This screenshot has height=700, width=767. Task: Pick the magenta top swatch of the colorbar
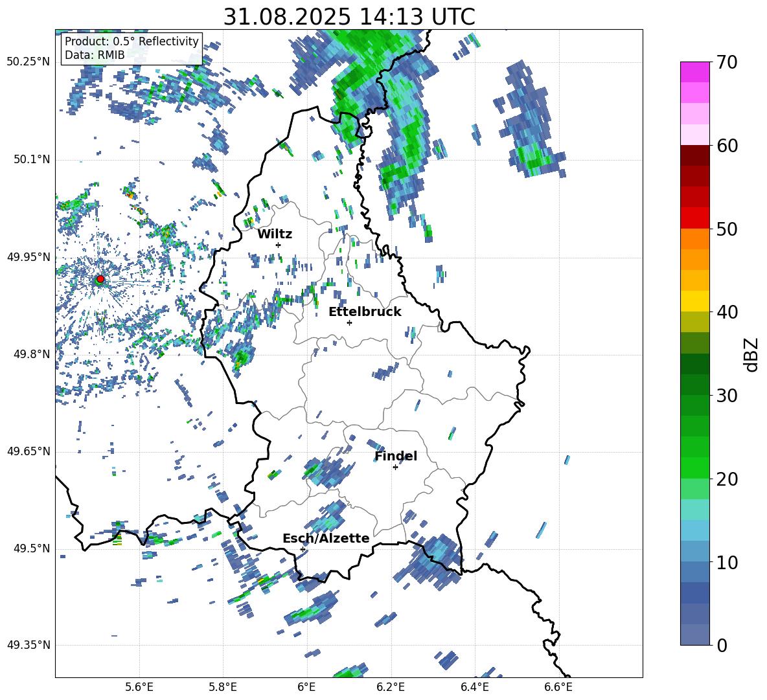point(694,72)
